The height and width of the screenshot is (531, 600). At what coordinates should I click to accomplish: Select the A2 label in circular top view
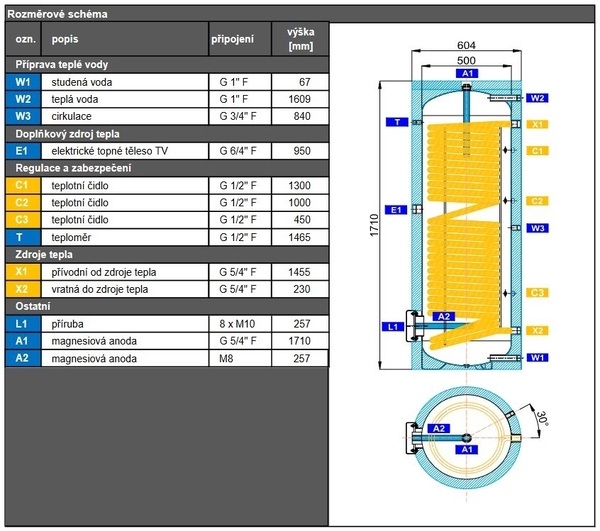point(437,428)
